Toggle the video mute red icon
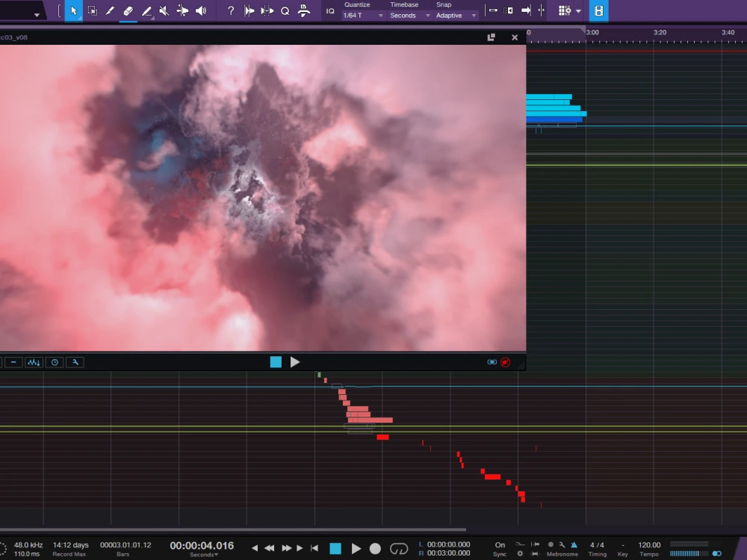This screenshot has height=560, width=747. pos(506,362)
